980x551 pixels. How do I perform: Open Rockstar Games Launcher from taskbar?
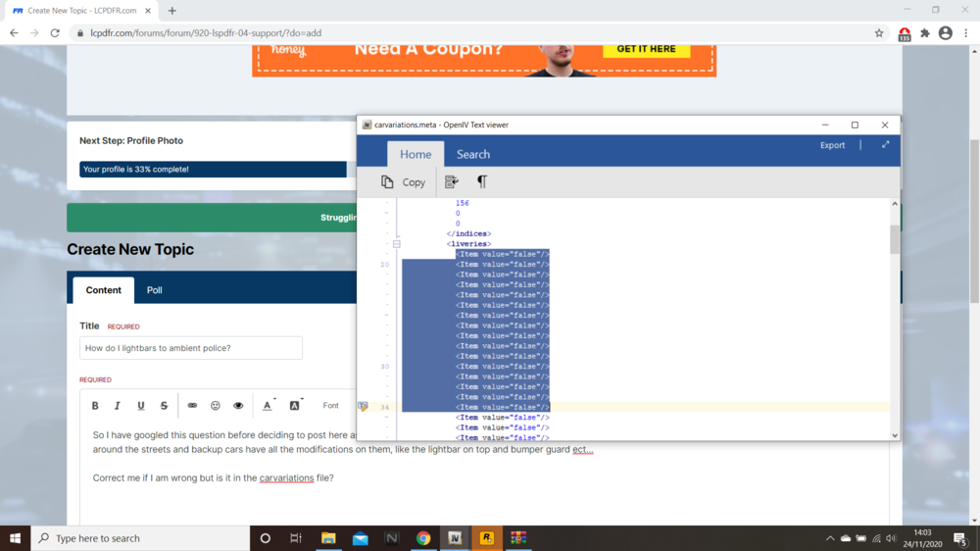pos(486,538)
